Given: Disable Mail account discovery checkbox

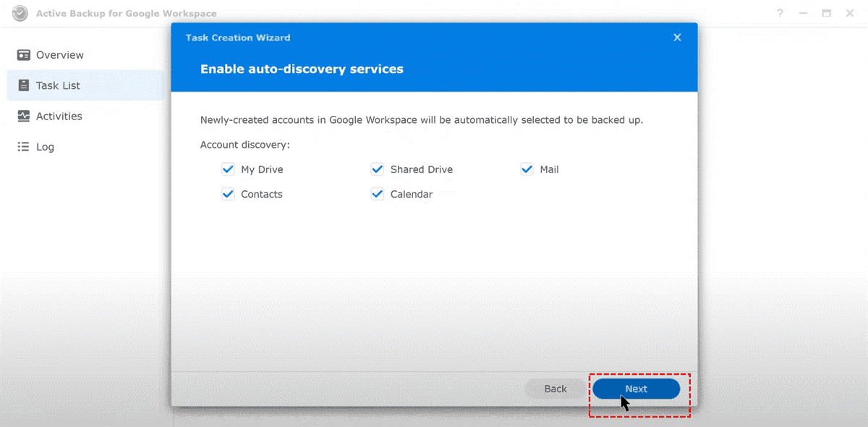Looking at the screenshot, I should click(x=527, y=169).
